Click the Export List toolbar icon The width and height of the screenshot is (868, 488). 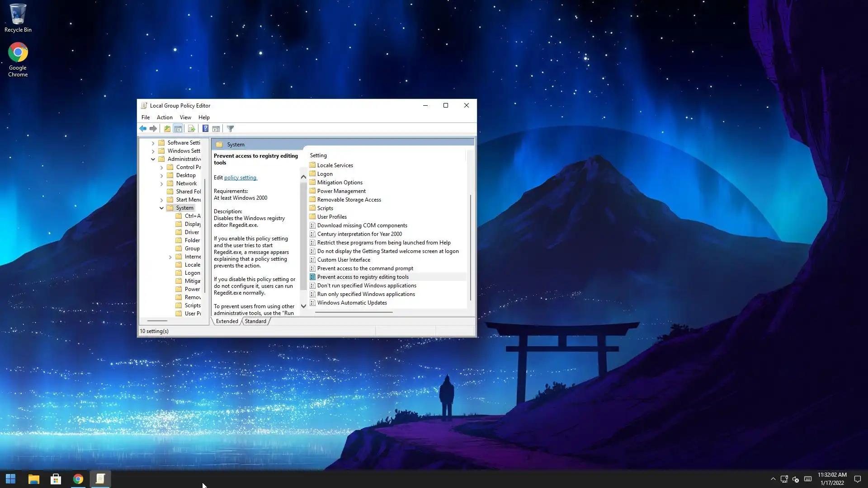pos(191,129)
